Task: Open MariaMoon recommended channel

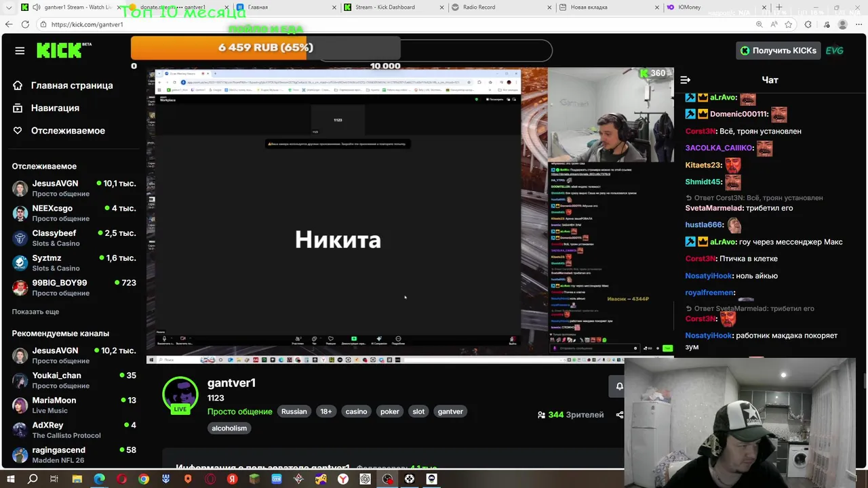Action: coord(73,405)
